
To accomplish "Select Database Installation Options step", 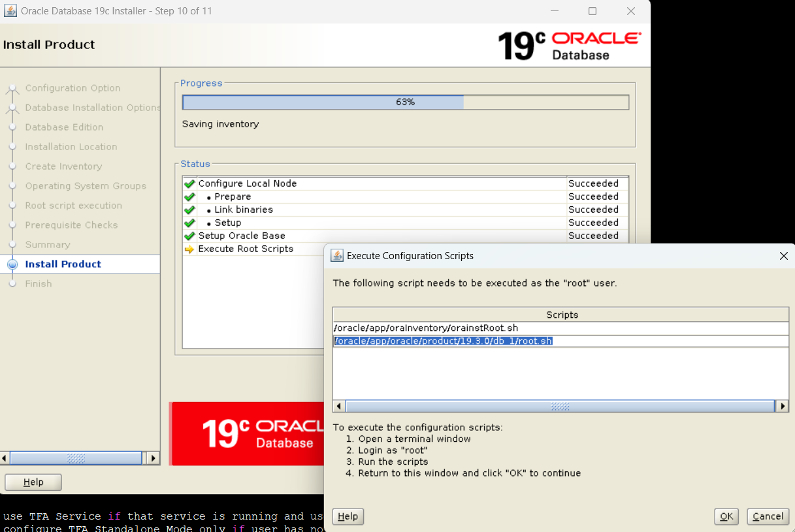I will click(x=92, y=108).
